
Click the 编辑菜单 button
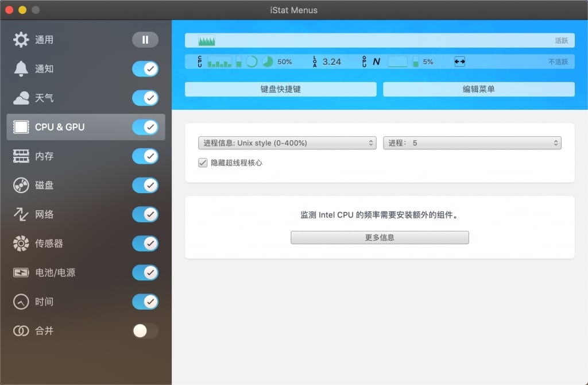point(479,89)
